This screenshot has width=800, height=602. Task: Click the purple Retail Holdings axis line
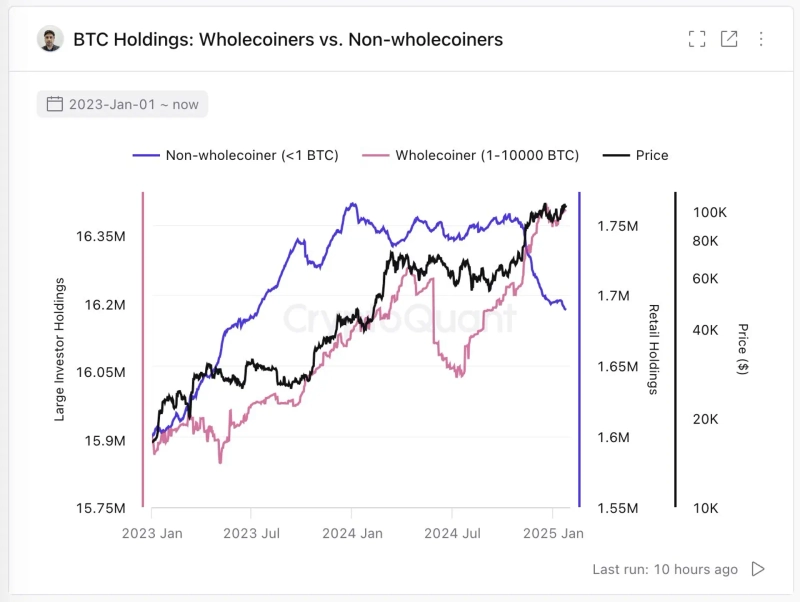pyautogui.click(x=579, y=350)
